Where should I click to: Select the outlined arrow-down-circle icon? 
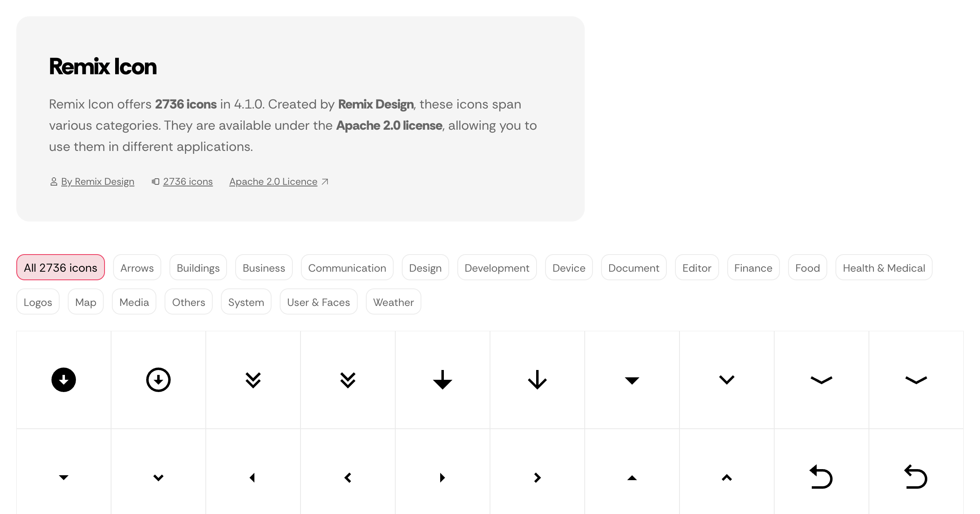[158, 380]
